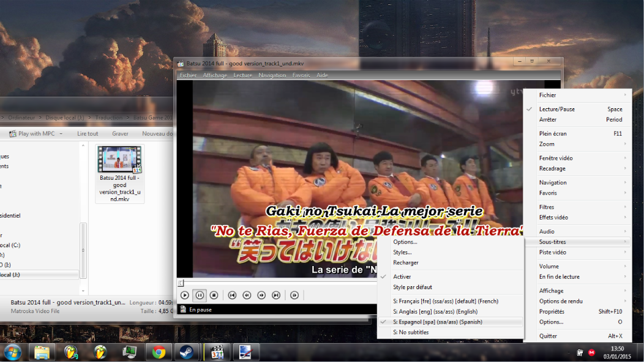
Task: Click the file icon beside En pause
Action: pos(183,309)
